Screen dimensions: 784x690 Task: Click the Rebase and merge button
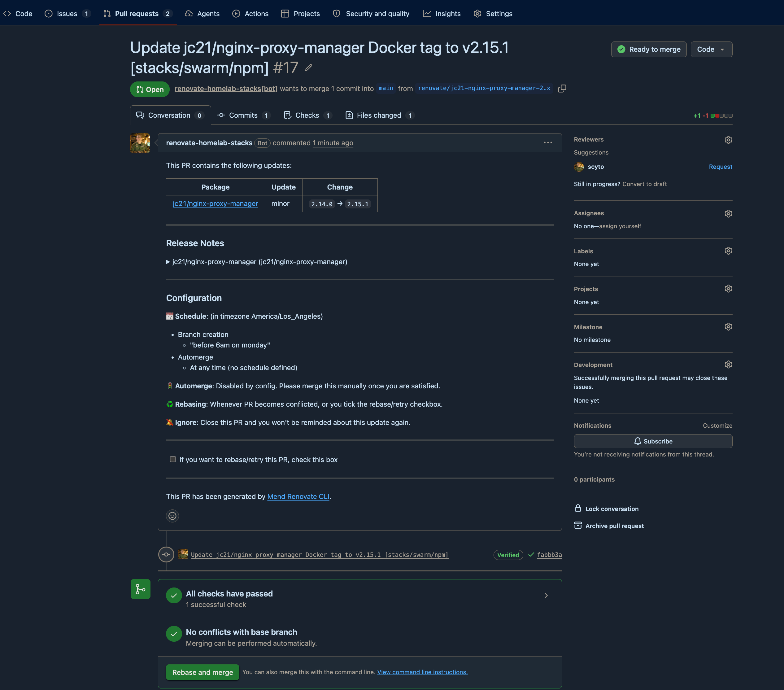[x=203, y=672]
